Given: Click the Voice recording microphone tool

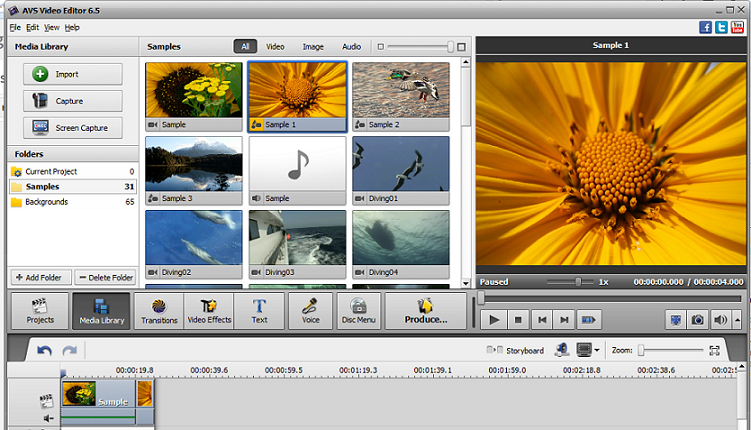Looking at the screenshot, I should click(310, 311).
